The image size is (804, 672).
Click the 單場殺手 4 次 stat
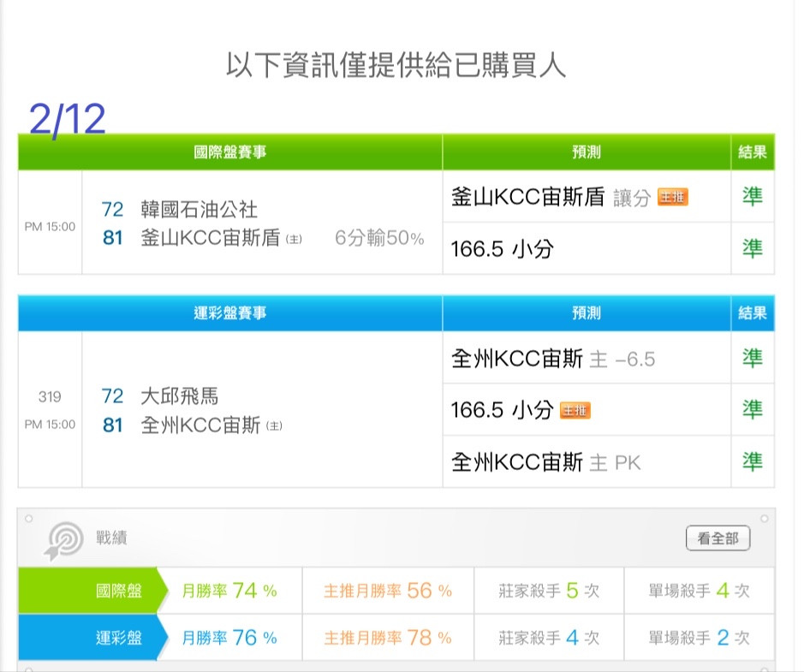700,591
